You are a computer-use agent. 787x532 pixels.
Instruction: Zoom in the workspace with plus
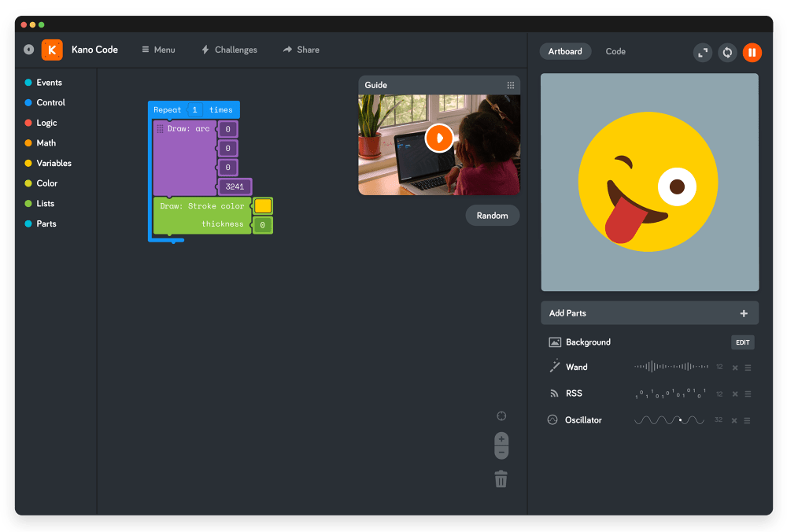(501, 439)
